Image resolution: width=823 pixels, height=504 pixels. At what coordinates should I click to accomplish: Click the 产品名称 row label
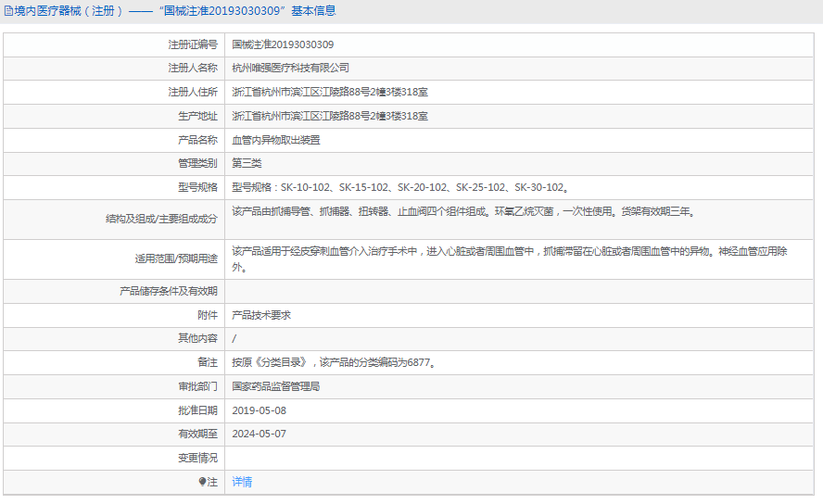click(x=197, y=140)
